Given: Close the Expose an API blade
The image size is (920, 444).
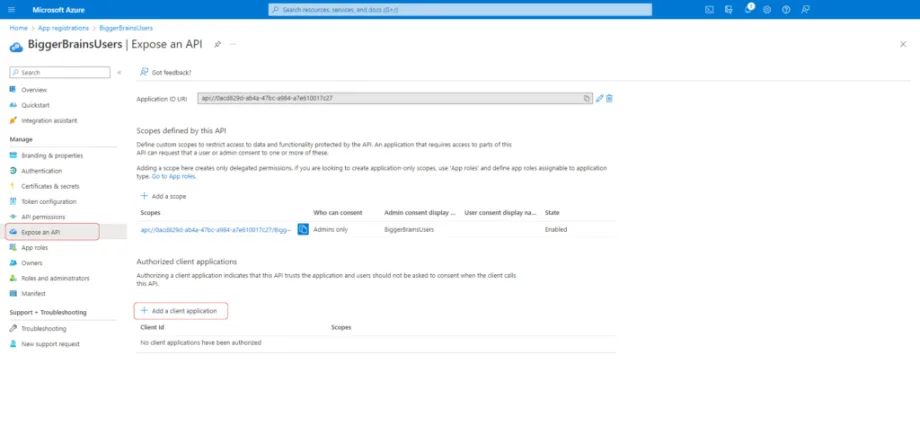Looking at the screenshot, I should (903, 45).
